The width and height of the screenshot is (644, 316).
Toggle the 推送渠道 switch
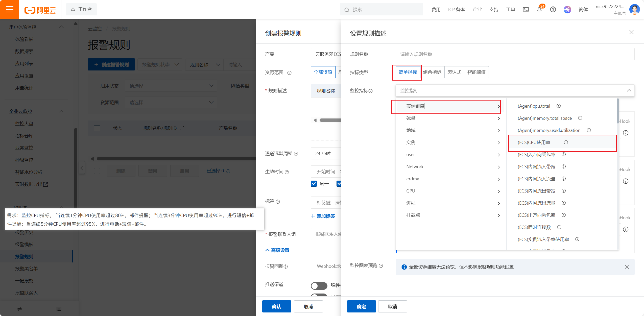[319, 285]
